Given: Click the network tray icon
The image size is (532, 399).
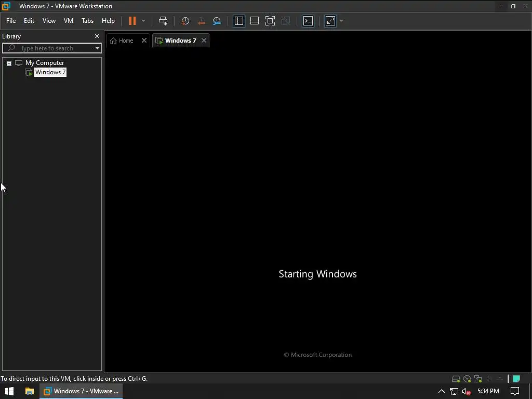Looking at the screenshot, I should [454, 391].
